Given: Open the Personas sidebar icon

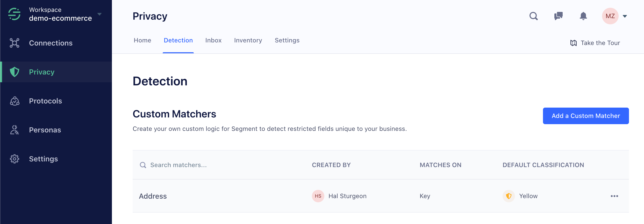Looking at the screenshot, I should (15, 130).
